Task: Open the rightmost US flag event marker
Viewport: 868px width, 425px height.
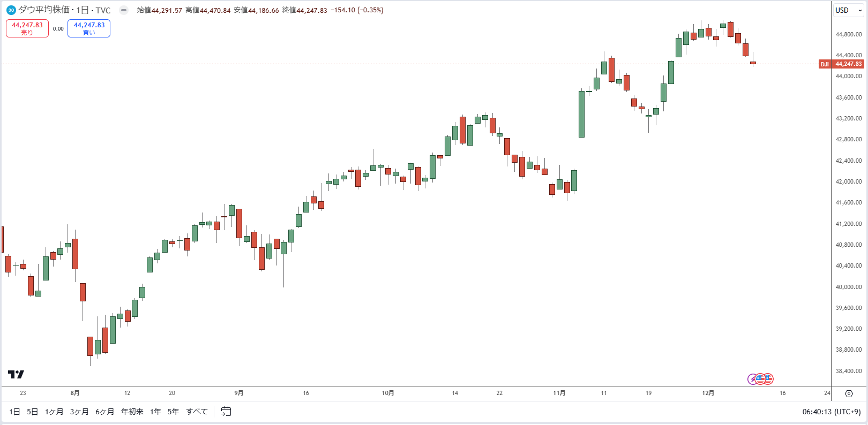Action: pos(768,379)
